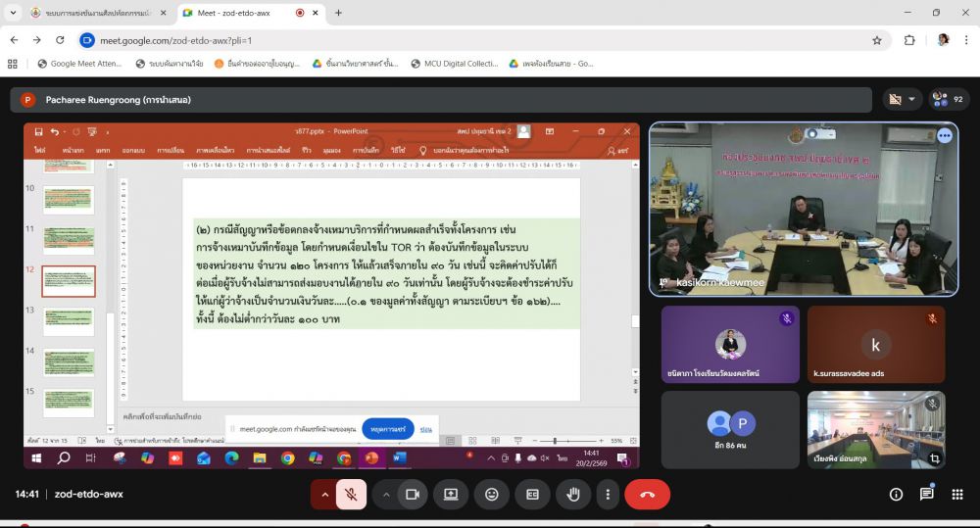Image resolution: width=980 pixels, height=528 pixels.
Task: Expand audio settings arrow beside microphone
Action: pos(324,495)
